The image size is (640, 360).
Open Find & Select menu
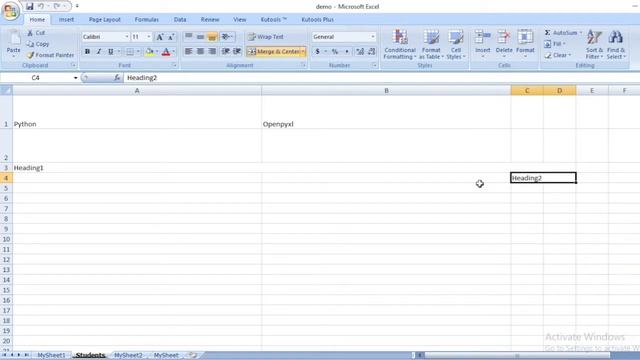point(616,44)
